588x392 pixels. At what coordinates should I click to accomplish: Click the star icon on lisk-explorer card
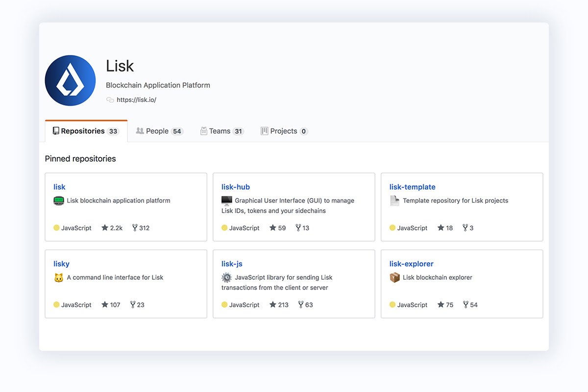pos(441,304)
